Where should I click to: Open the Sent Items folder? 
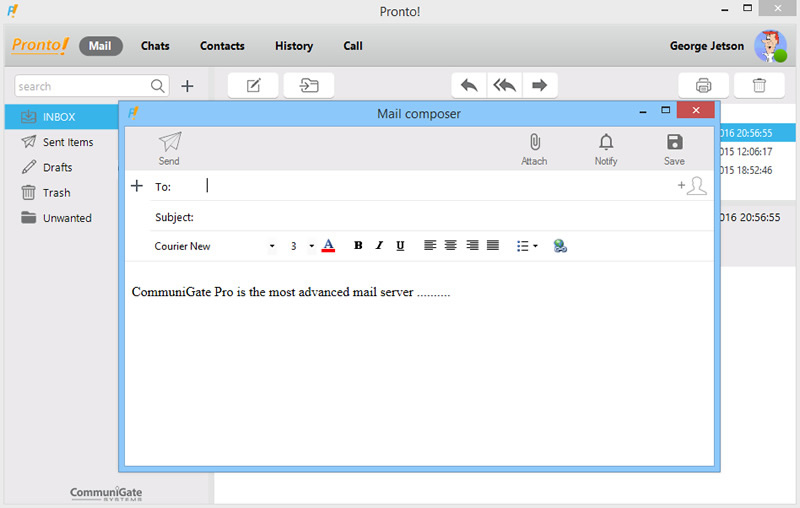(x=62, y=142)
